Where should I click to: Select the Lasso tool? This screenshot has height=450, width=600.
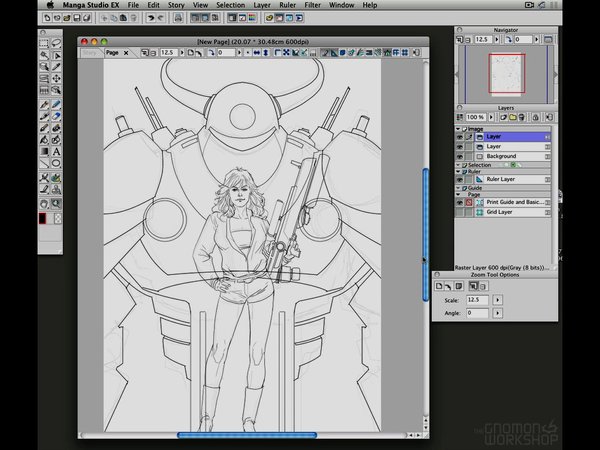tap(56, 43)
